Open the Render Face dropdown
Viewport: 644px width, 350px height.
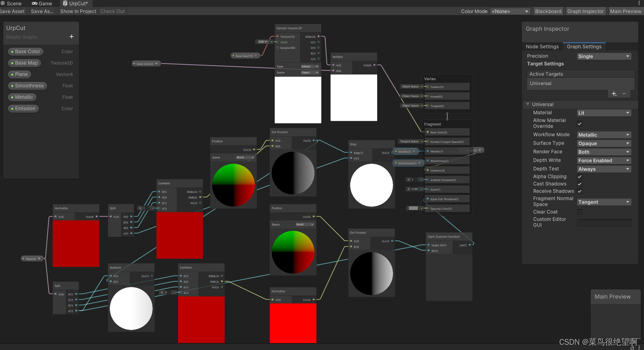[x=604, y=152]
